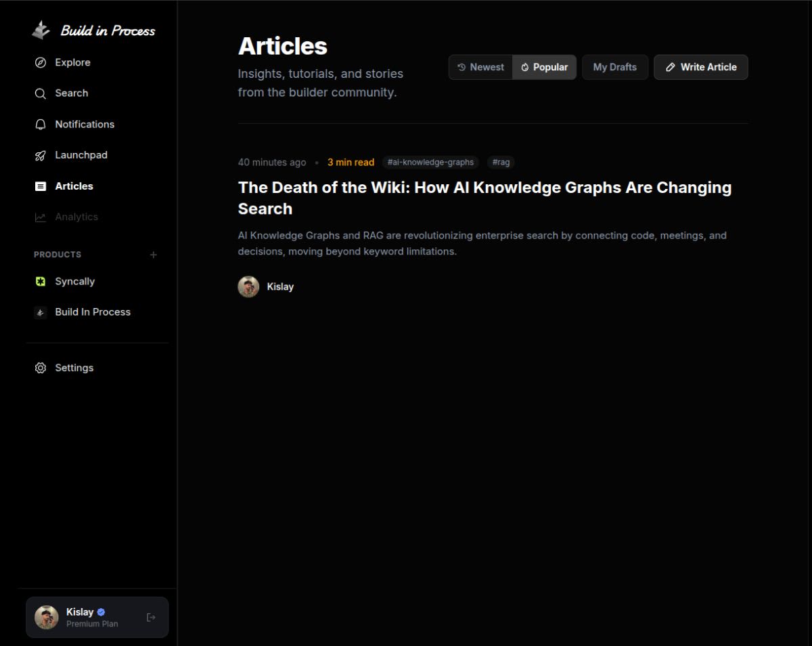Click the Write Article button
Screen dimensions: 812x646
point(701,67)
